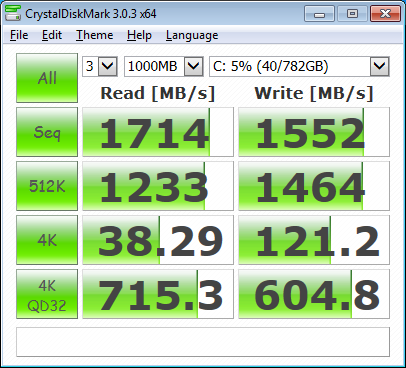Maximize the CrystalDiskMark window
This screenshot has width=406, height=368.
352,14
